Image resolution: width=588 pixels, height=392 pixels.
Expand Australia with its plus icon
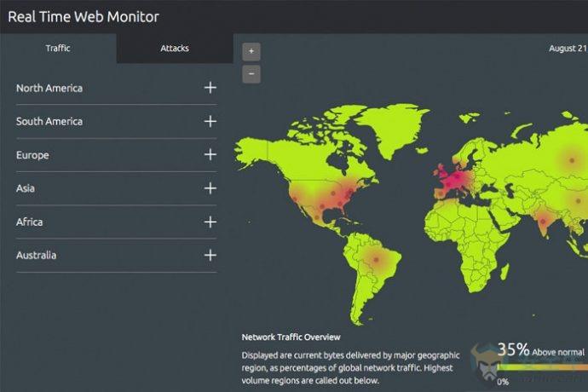point(210,255)
